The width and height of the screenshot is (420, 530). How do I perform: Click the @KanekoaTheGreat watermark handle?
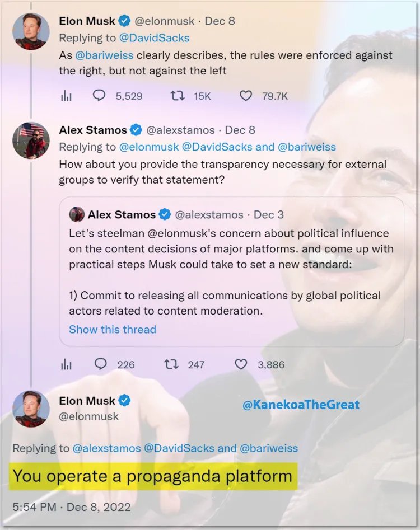point(301,404)
